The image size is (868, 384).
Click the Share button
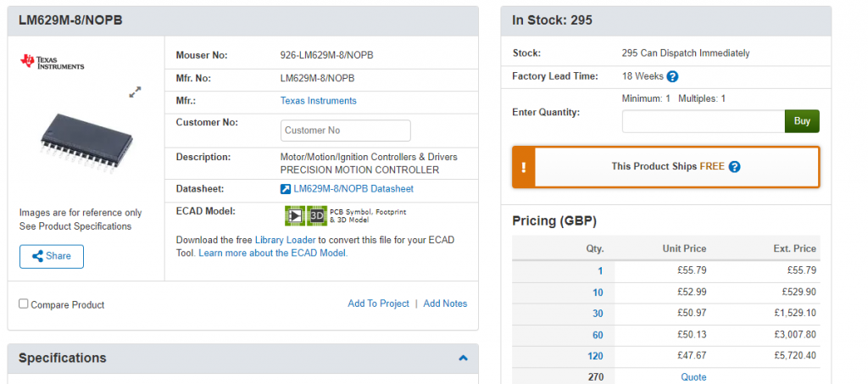point(52,256)
